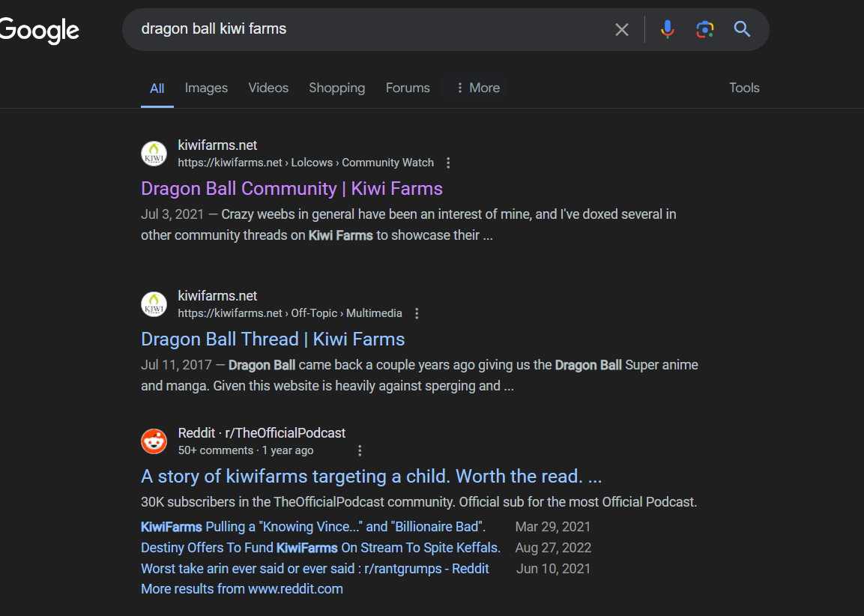The height and width of the screenshot is (616, 864).
Task: Open the three-dot menu for the Reddit result
Action: (x=360, y=450)
